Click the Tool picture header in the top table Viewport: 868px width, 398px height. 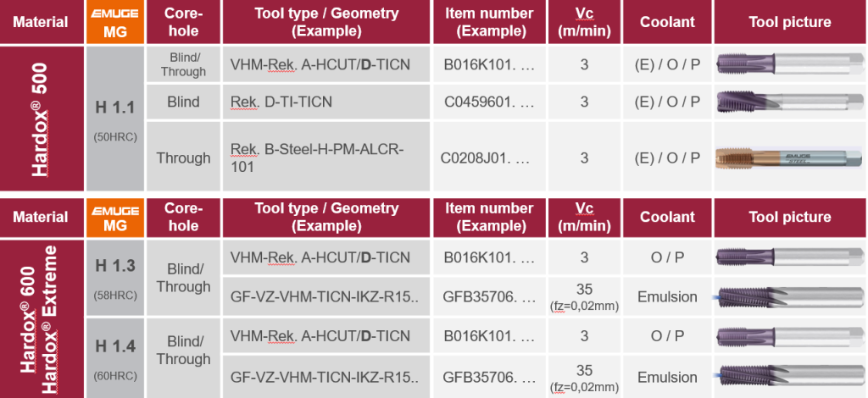click(789, 22)
